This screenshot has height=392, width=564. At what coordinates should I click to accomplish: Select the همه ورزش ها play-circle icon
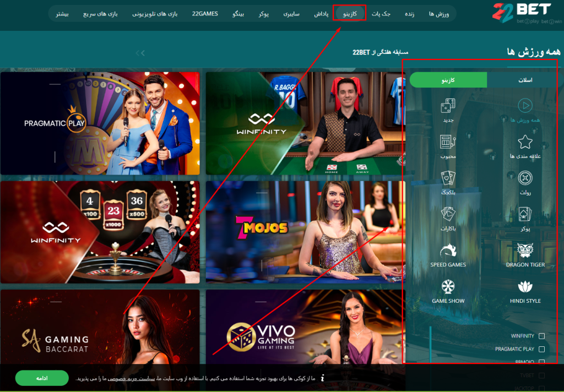[525, 106]
